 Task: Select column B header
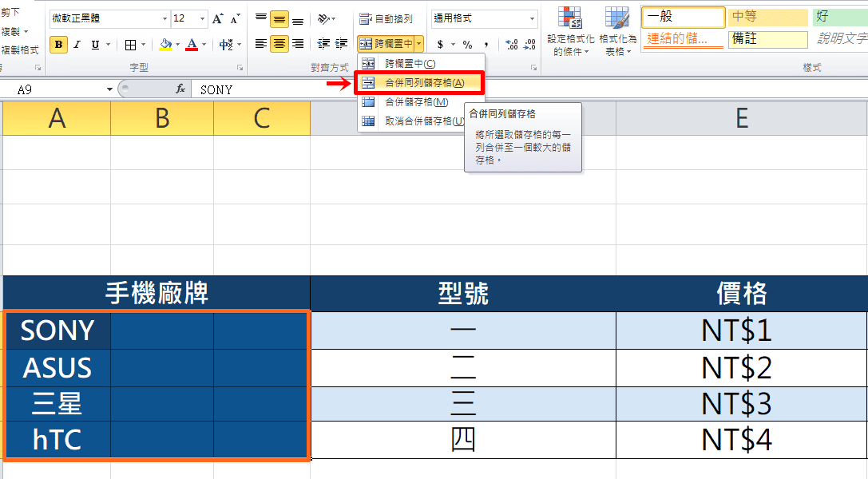point(162,118)
